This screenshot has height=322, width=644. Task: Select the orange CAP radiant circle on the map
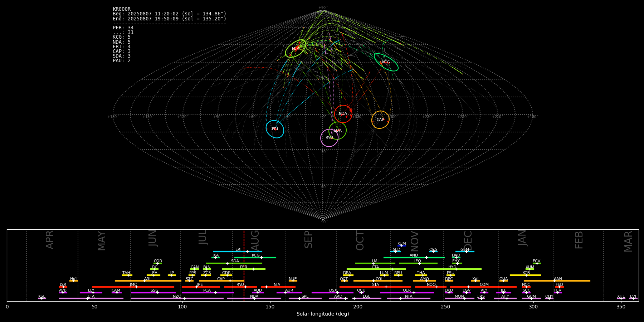click(x=380, y=119)
